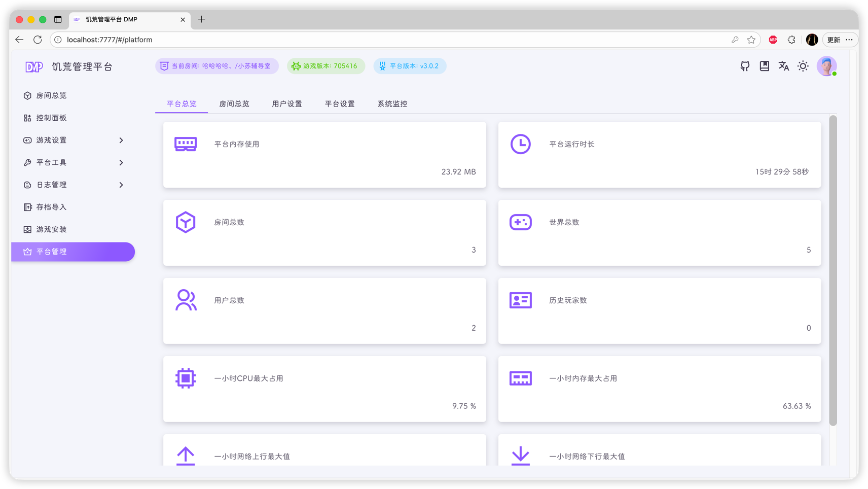Expand the 平台工具 sidebar menu
868x489 pixels.
click(x=73, y=162)
